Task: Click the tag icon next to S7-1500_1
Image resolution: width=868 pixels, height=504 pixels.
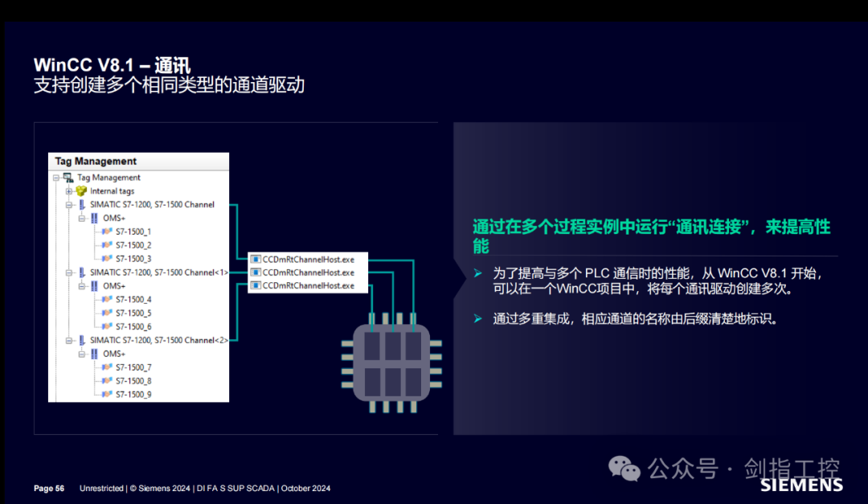Action: (x=108, y=233)
